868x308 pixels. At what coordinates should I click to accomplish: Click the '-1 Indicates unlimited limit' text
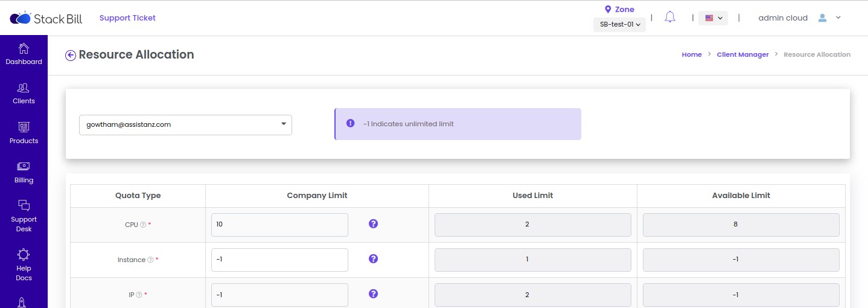(x=409, y=124)
